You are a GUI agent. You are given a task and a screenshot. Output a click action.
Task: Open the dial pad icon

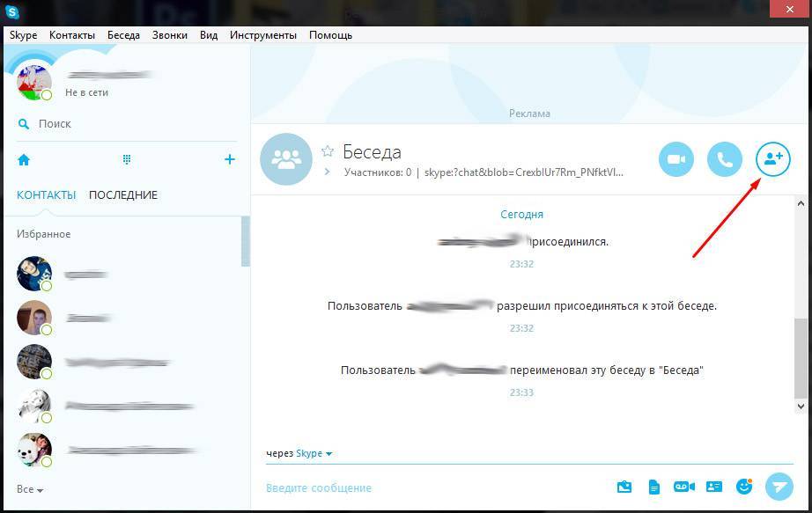pyautogui.click(x=126, y=159)
